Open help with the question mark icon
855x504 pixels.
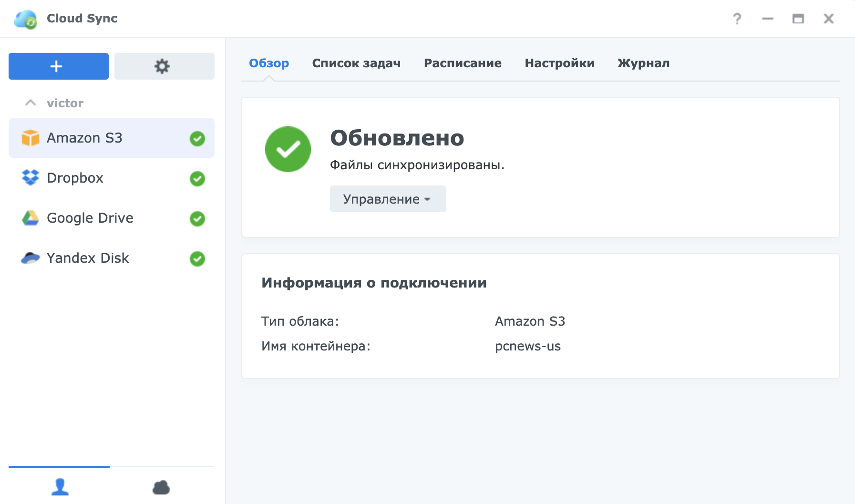point(737,19)
